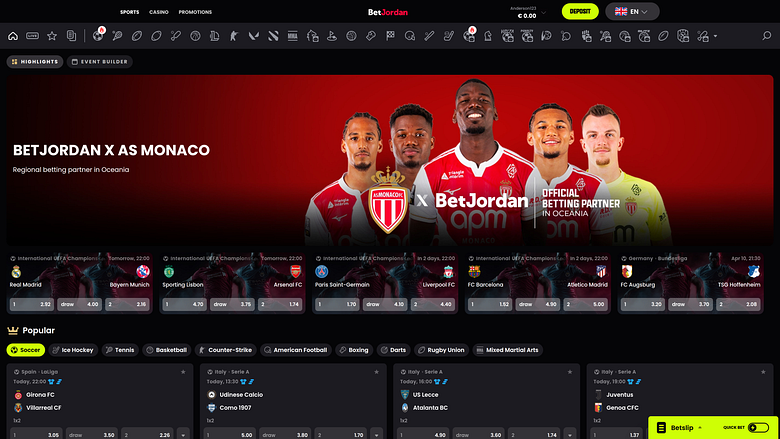The width and height of the screenshot is (780, 439).
Task: Open the Casino menu
Action: click(159, 12)
